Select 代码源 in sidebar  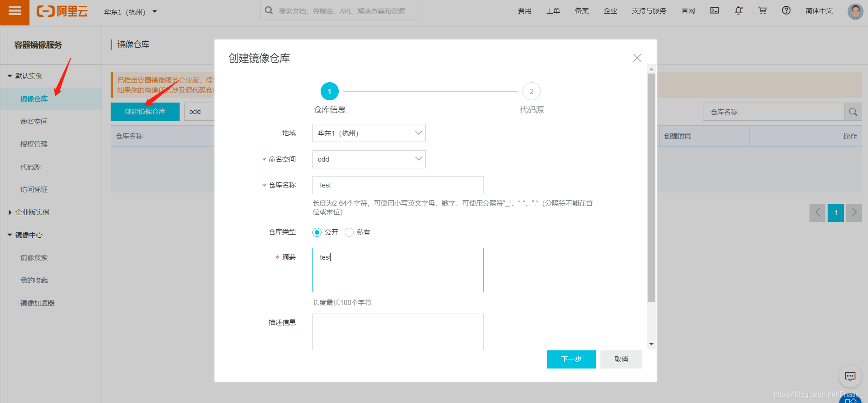(30, 167)
